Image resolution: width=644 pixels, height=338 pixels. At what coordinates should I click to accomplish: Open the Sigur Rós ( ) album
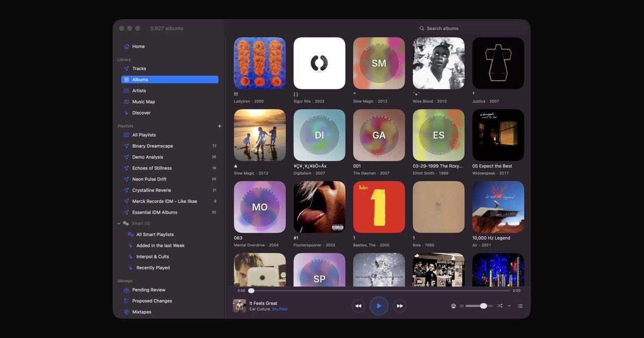[x=319, y=63]
